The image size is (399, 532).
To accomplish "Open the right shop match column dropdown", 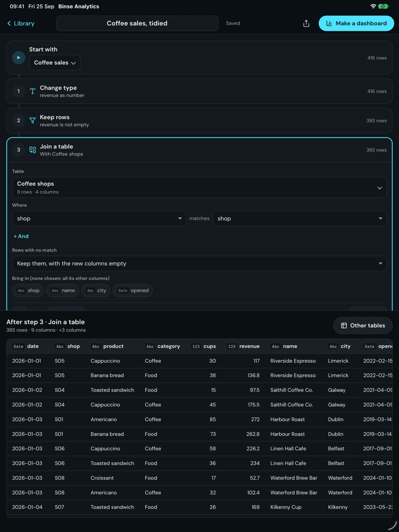I will click(300, 218).
